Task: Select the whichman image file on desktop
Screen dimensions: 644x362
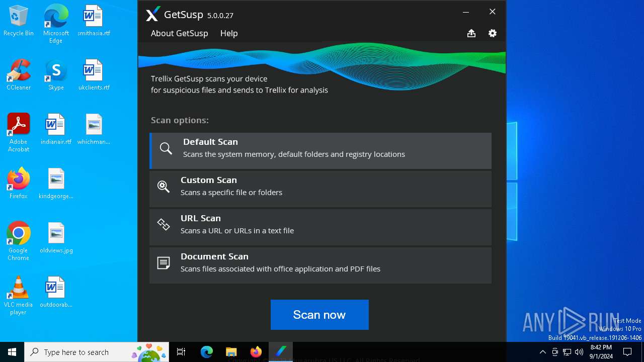Action: [94, 130]
